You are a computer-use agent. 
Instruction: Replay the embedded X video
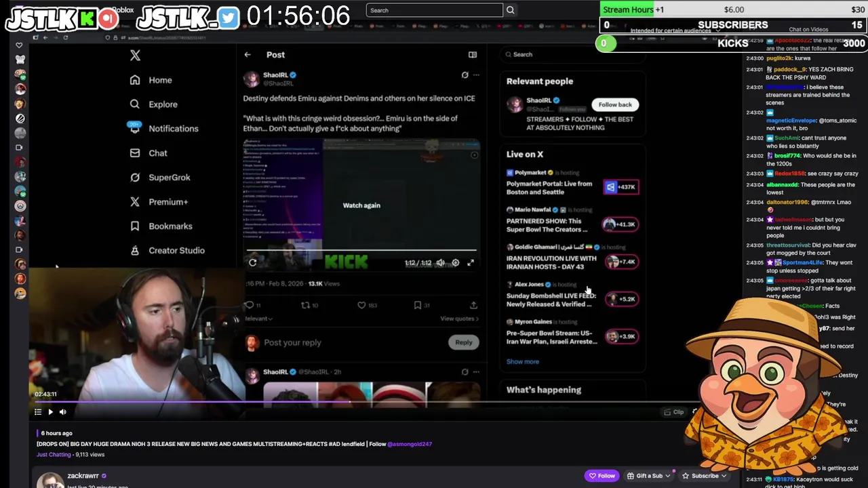252,263
